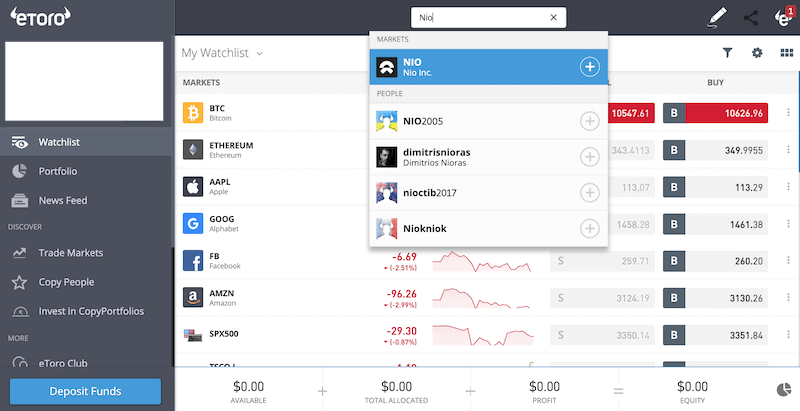Clear the search box with X
The height and width of the screenshot is (411, 800).
pos(554,17)
